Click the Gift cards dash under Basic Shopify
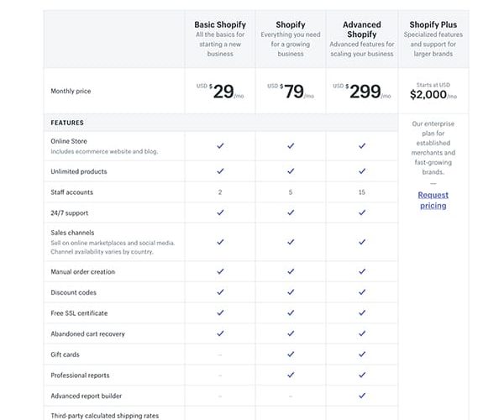 (220, 354)
